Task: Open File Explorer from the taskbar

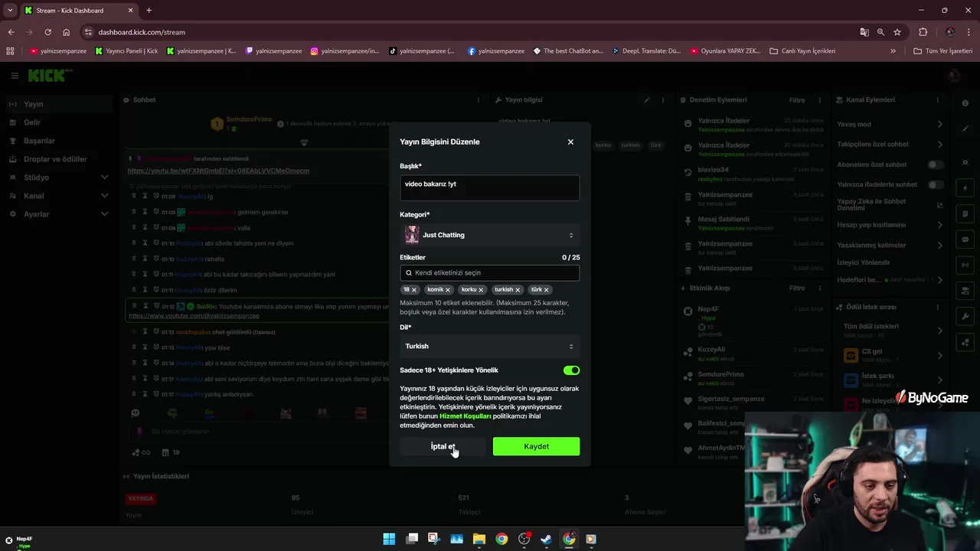Action: (x=479, y=539)
